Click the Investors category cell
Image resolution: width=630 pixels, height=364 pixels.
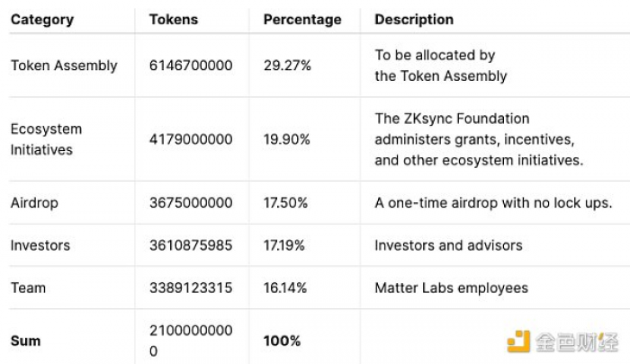(40, 245)
